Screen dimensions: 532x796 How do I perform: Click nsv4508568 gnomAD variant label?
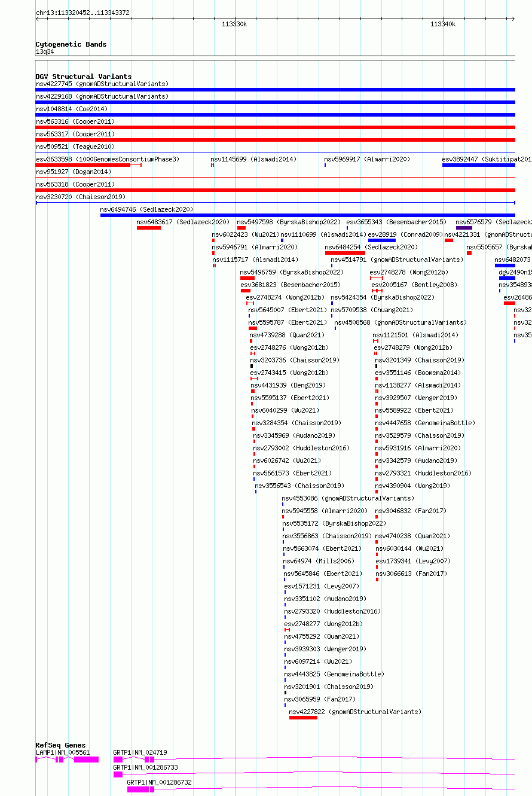coord(401,322)
